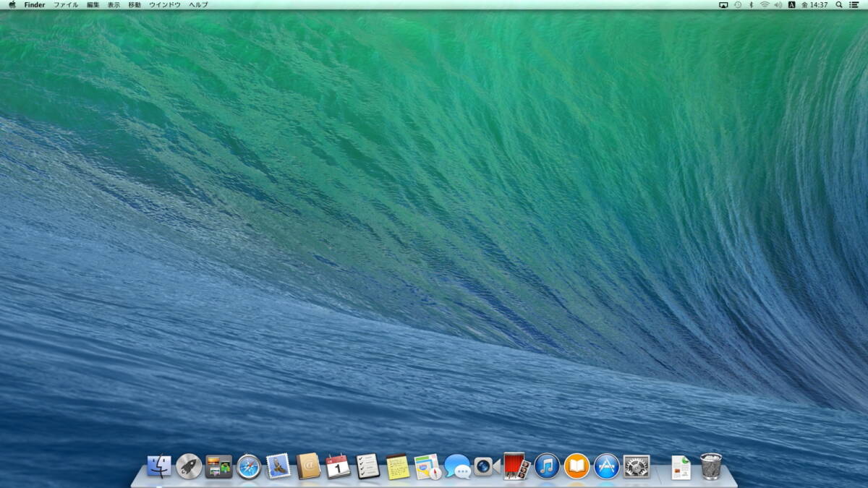Open the Bluetooth status menu
This screenshot has height=488, width=868.
click(751, 4)
